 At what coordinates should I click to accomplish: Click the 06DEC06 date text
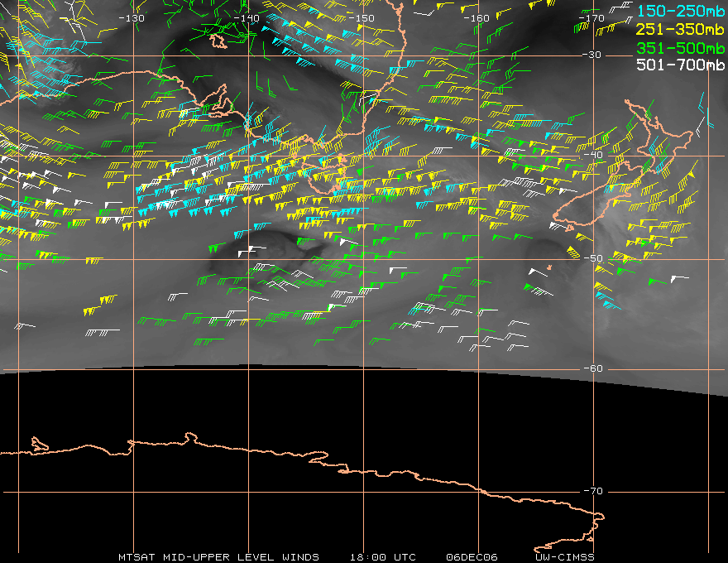pyautogui.click(x=472, y=557)
